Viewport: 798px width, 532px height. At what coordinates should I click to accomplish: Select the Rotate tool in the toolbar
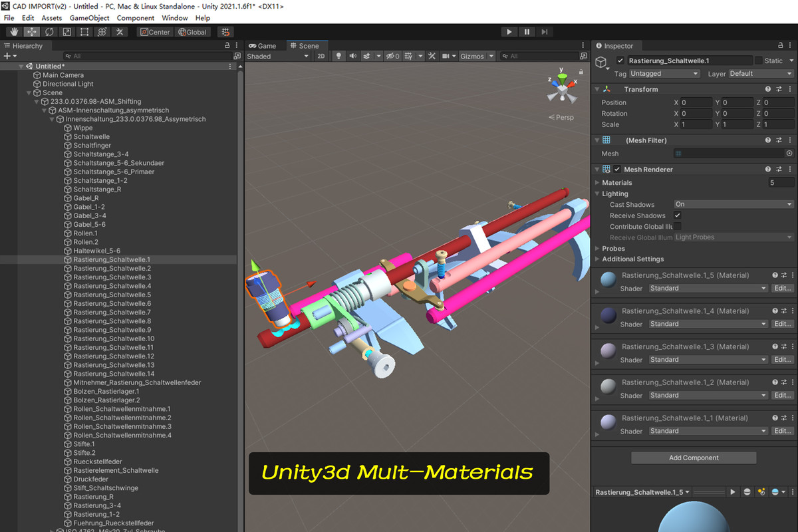point(49,32)
